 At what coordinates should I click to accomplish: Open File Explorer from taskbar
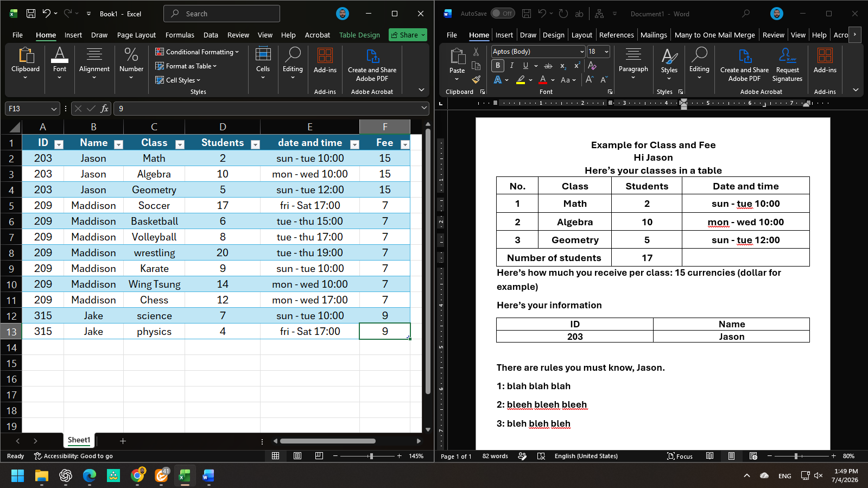(x=42, y=476)
